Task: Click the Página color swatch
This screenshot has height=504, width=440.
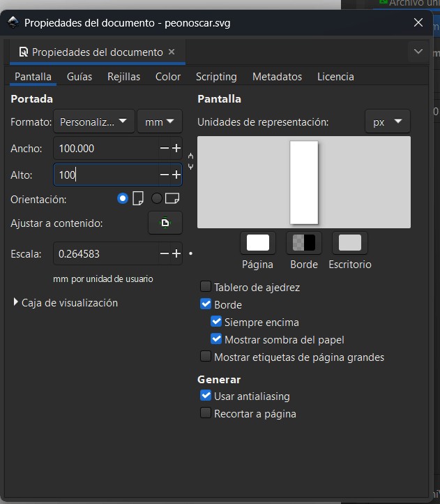Action: (258, 243)
